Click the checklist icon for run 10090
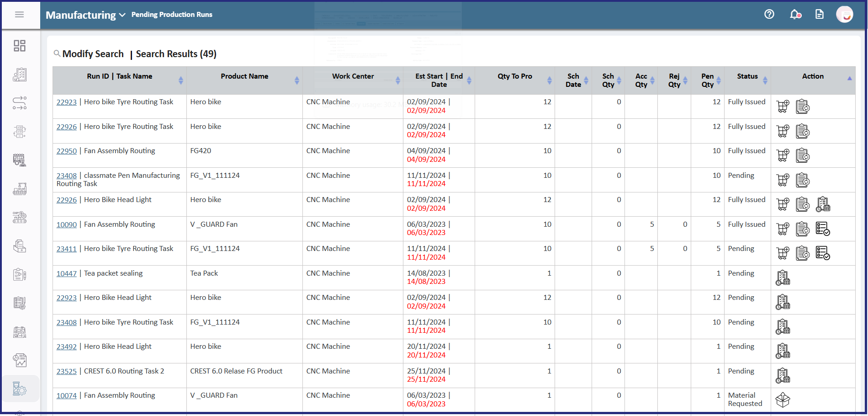The width and height of the screenshot is (868, 416). tap(823, 229)
